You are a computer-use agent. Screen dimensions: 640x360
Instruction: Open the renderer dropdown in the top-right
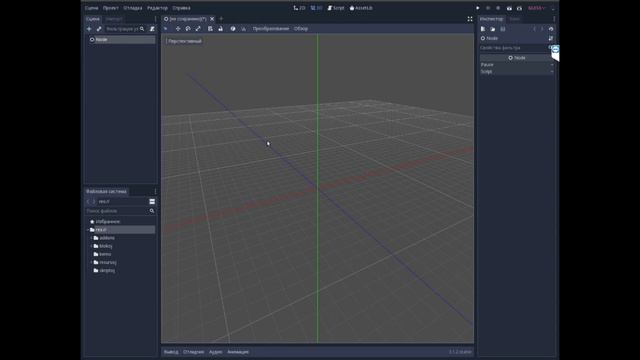[537, 8]
